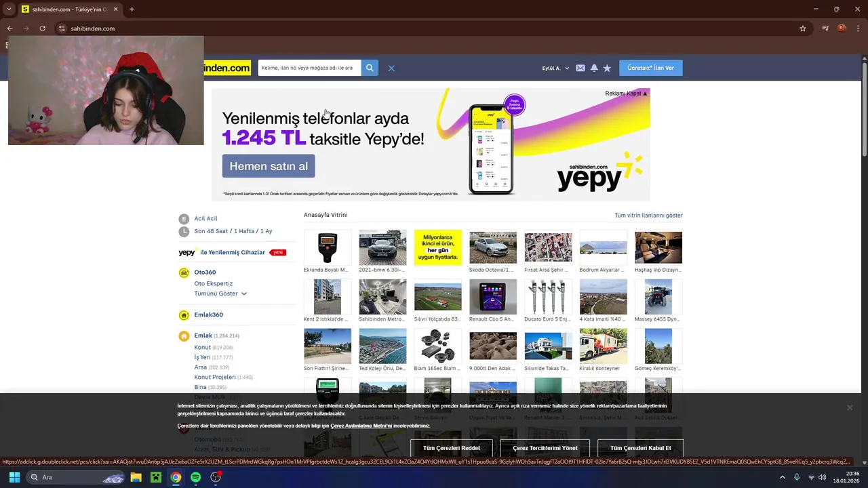Click the blue search magnifier button

370,68
